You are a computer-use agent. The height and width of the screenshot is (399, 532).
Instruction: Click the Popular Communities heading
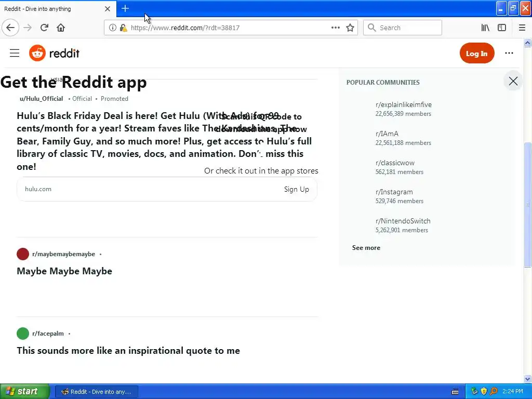pos(383,83)
